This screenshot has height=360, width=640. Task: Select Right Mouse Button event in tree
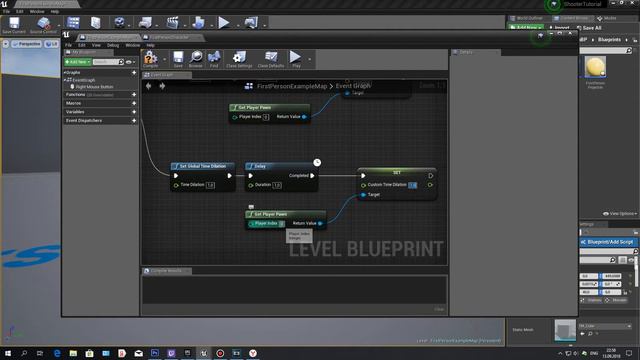[x=94, y=87]
